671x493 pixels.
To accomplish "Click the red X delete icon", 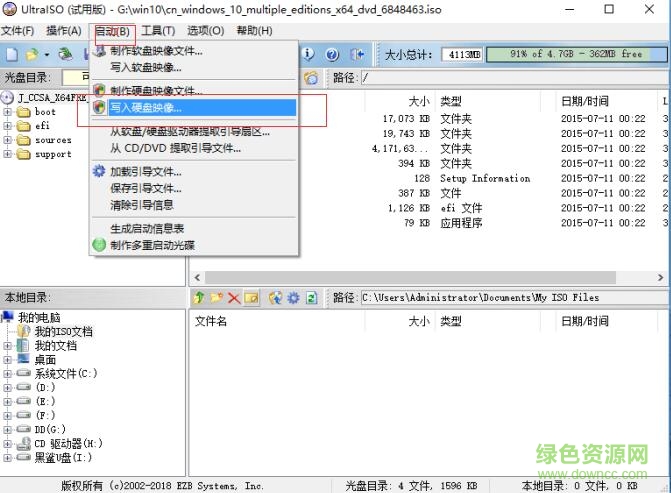I will [x=233, y=298].
